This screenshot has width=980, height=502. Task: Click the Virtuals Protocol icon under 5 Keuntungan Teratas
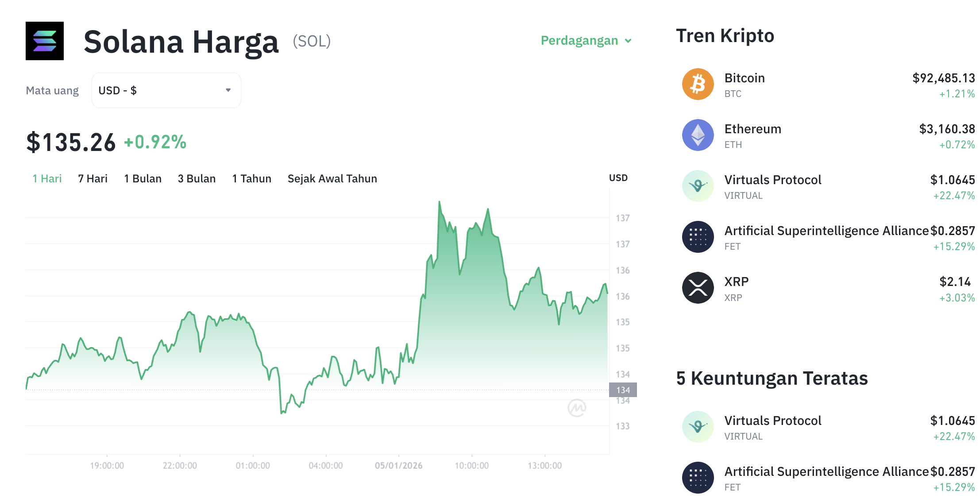[x=698, y=426]
